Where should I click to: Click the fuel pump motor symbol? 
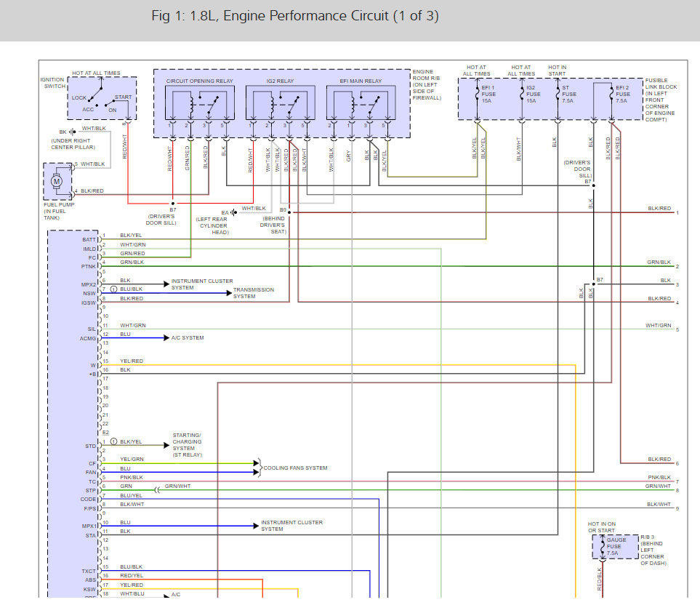coord(57,180)
